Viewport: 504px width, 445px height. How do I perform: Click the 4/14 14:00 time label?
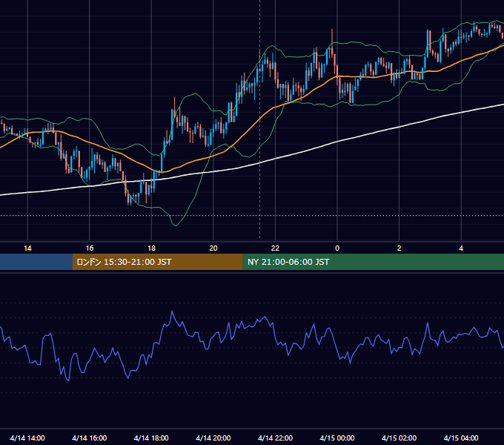point(27,438)
